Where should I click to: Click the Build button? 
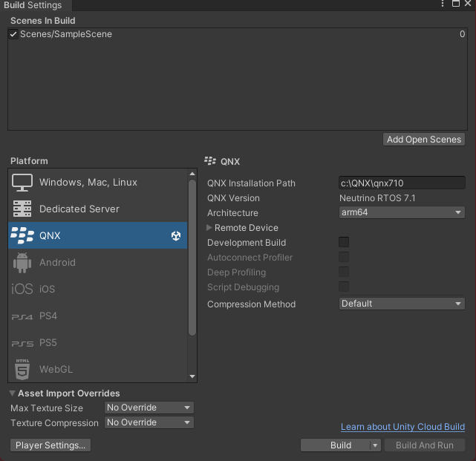tap(336, 445)
